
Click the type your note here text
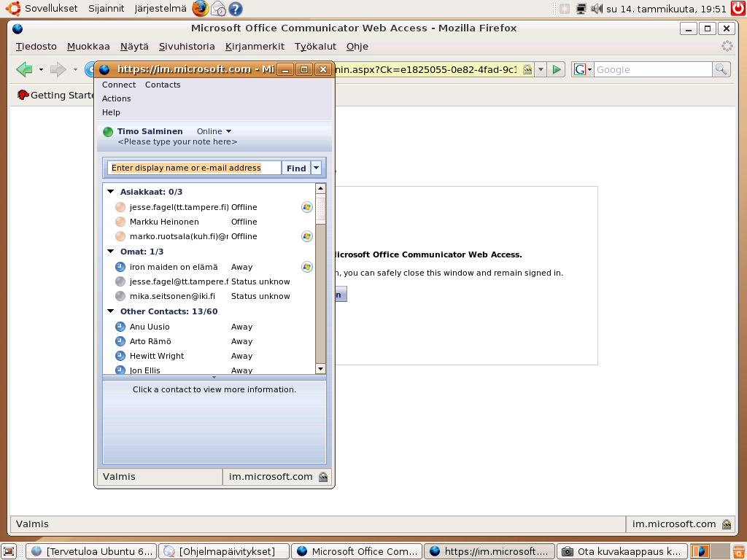pyautogui.click(x=177, y=142)
